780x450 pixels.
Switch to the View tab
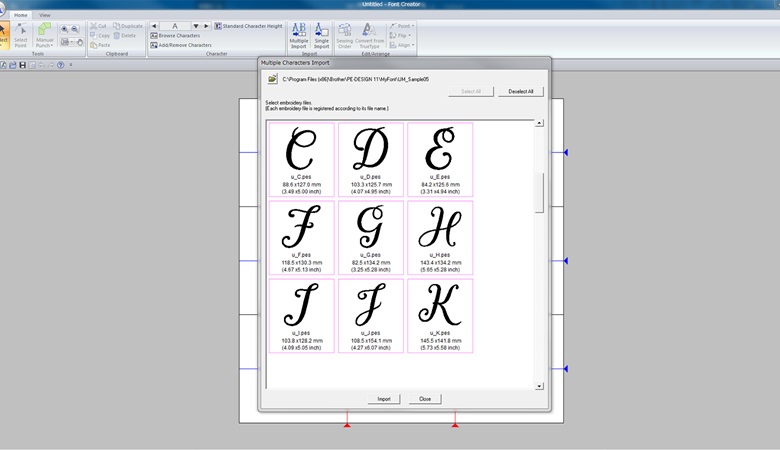[x=45, y=16]
